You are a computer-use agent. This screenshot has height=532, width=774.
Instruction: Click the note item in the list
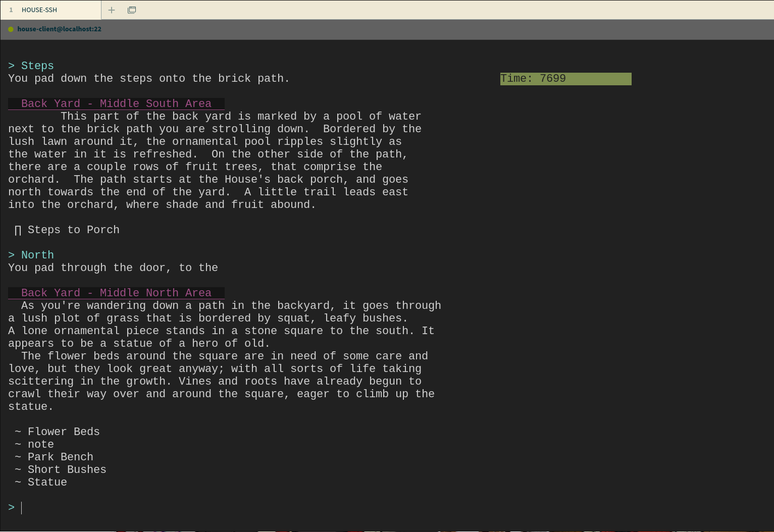(40, 444)
